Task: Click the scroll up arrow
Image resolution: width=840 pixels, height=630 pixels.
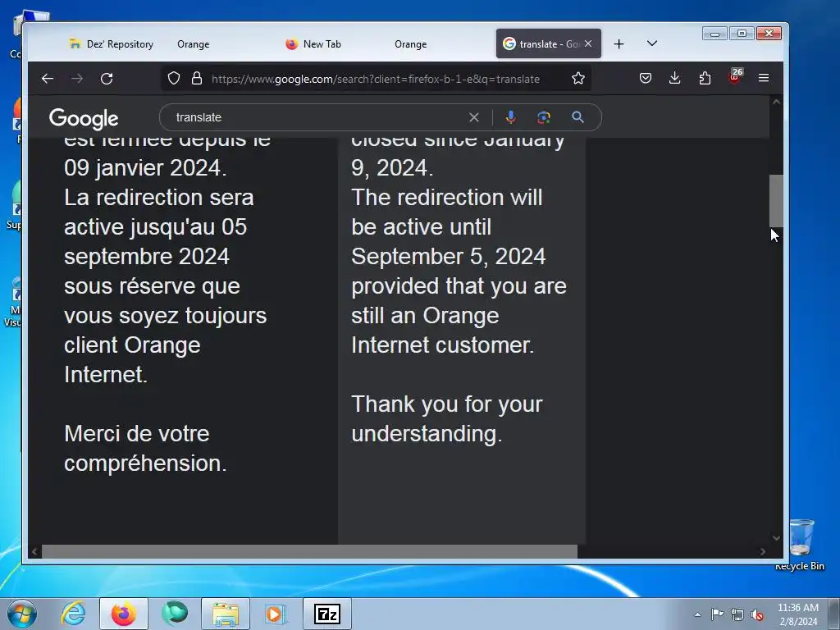Action: (x=776, y=102)
